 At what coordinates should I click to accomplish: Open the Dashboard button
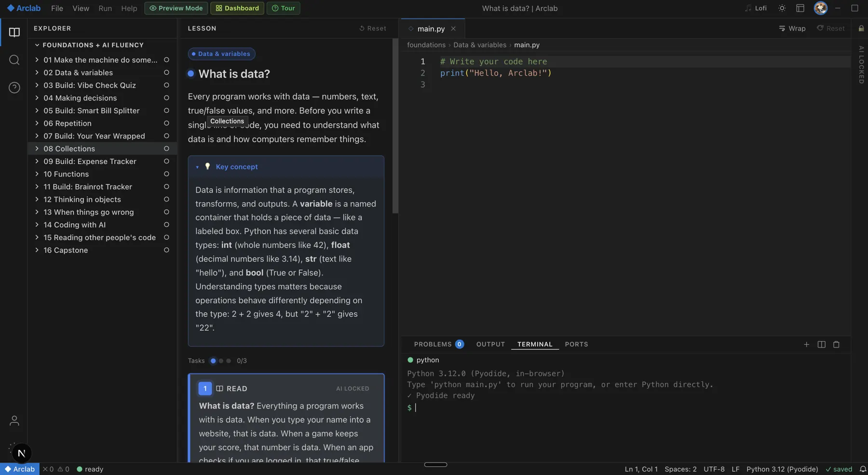point(237,8)
